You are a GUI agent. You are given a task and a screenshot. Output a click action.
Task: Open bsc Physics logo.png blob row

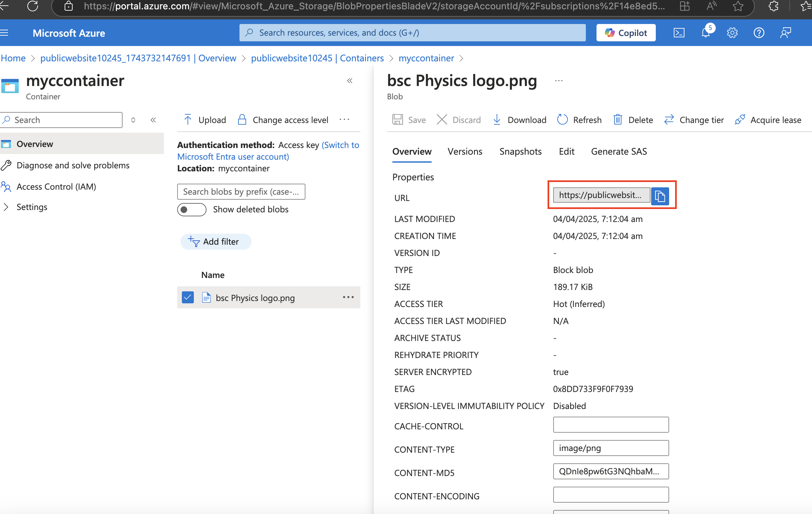(255, 298)
